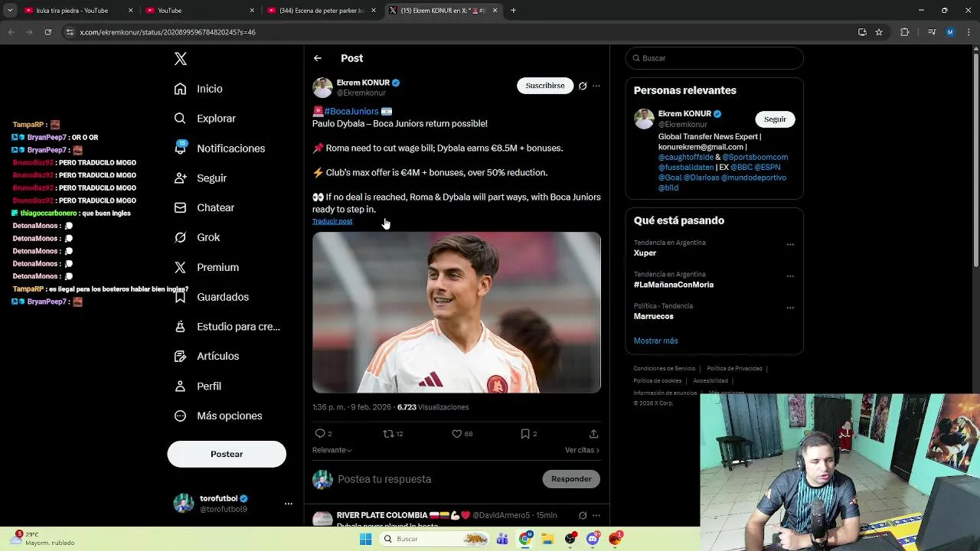The image size is (980, 551).
Task: Open the #BocaJuniors hashtag
Action: pyautogui.click(x=351, y=111)
